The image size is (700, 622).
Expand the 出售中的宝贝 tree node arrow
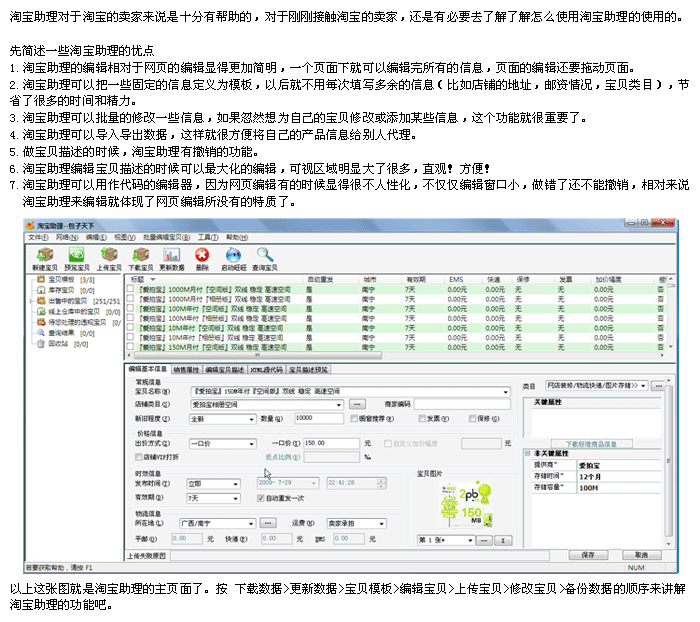click(31, 301)
